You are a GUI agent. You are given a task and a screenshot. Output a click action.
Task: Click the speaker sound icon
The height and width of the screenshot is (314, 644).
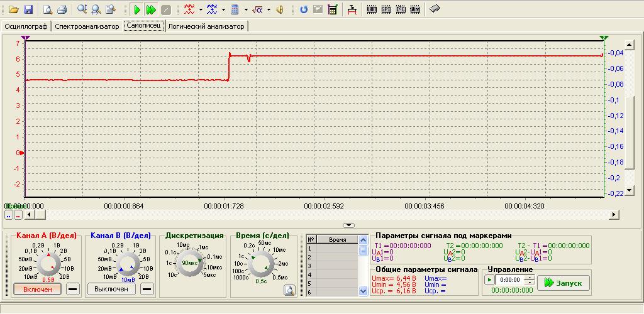pyautogui.click(x=280, y=9)
